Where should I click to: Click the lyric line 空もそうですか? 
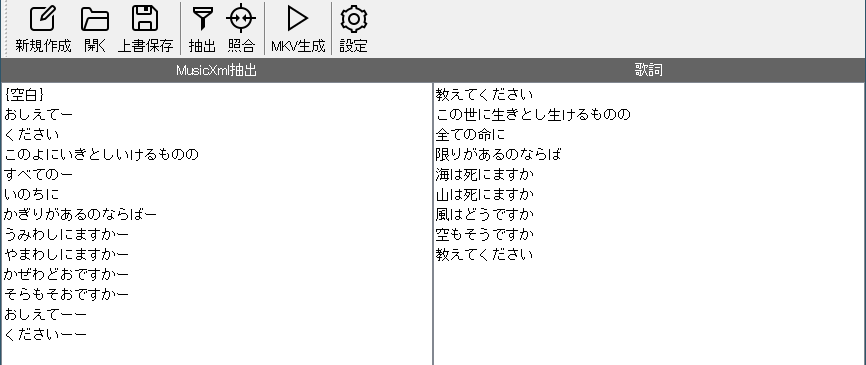point(484,235)
